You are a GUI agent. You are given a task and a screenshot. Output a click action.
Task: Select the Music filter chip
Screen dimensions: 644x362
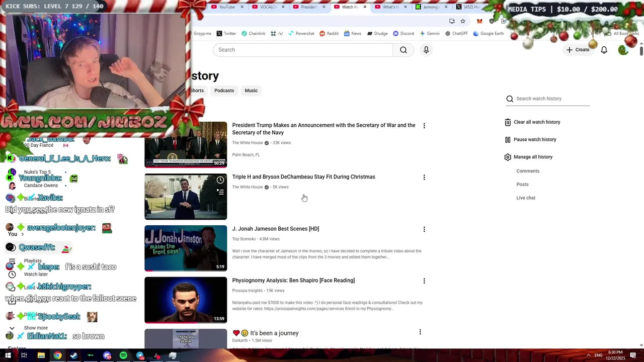tap(251, 90)
